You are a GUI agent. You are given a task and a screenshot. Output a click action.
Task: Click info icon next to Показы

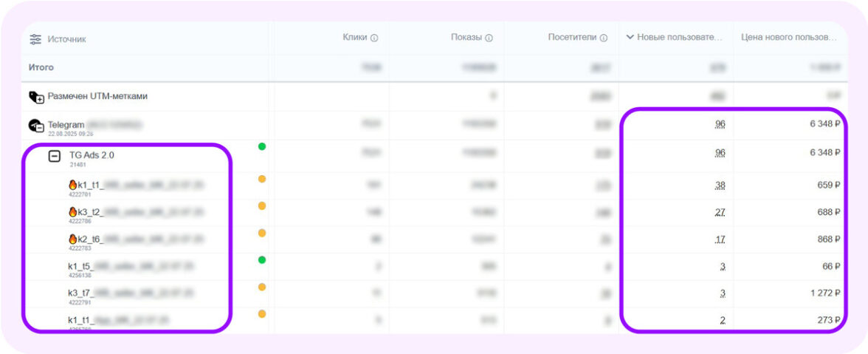click(489, 38)
